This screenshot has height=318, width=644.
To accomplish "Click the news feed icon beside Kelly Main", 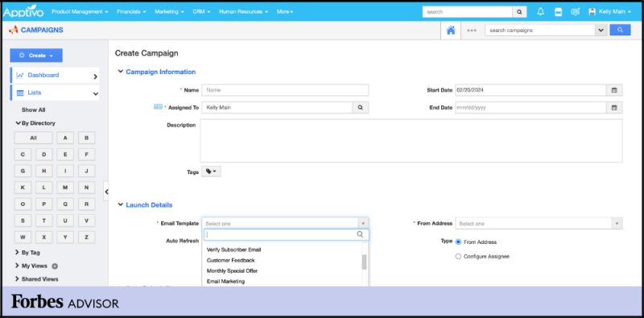I will tap(575, 12).
